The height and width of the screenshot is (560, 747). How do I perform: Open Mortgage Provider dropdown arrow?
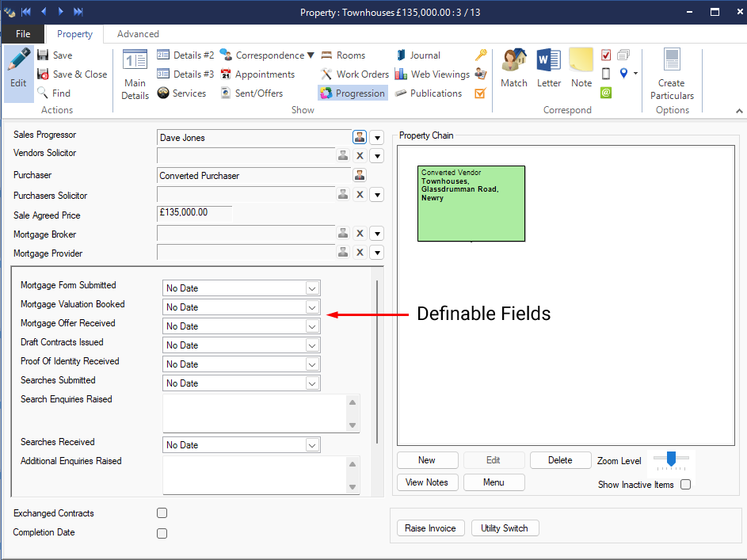(377, 253)
